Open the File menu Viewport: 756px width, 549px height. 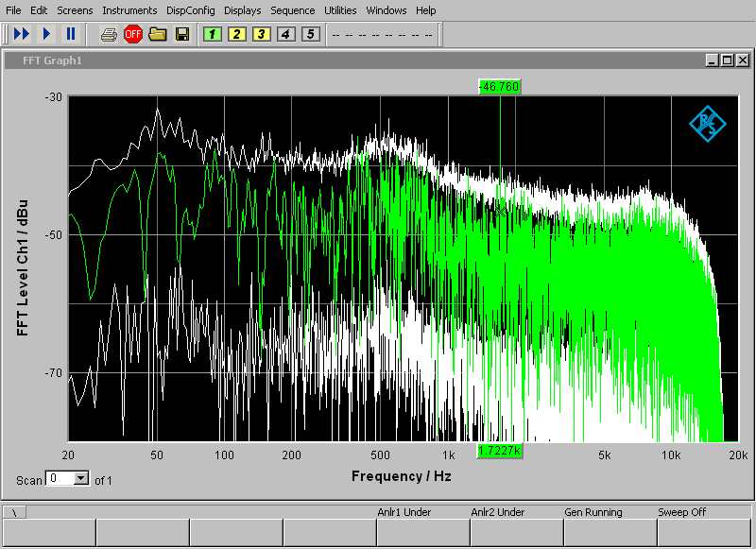tap(13, 10)
